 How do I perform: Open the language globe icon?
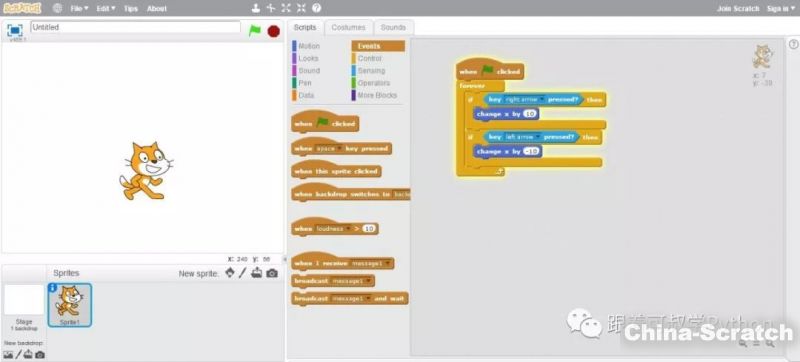coord(57,8)
